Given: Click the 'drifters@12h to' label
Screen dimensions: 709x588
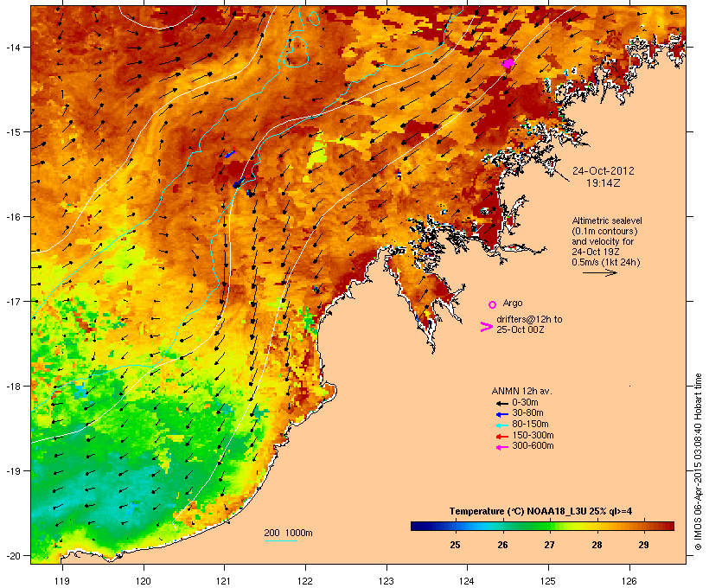Looking at the screenshot, I should (x=529, y=319).
